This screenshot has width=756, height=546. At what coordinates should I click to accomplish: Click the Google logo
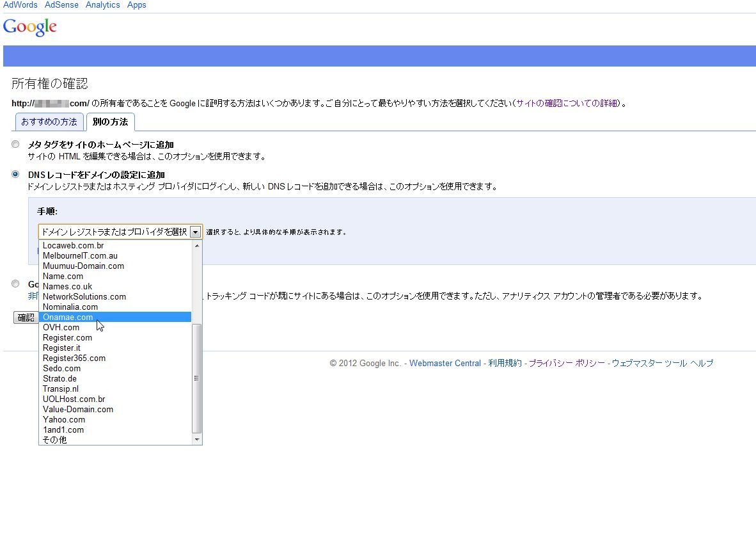(30, 27)
